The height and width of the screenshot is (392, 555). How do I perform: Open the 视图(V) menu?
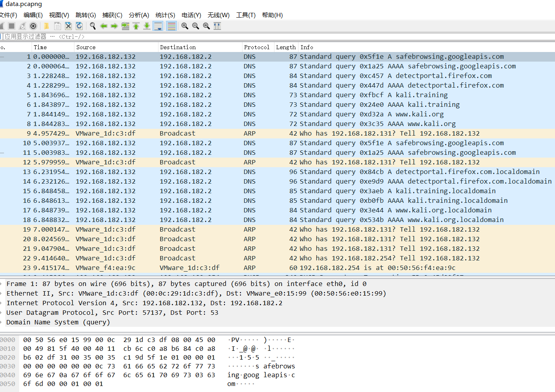click(x=59, y=15)
